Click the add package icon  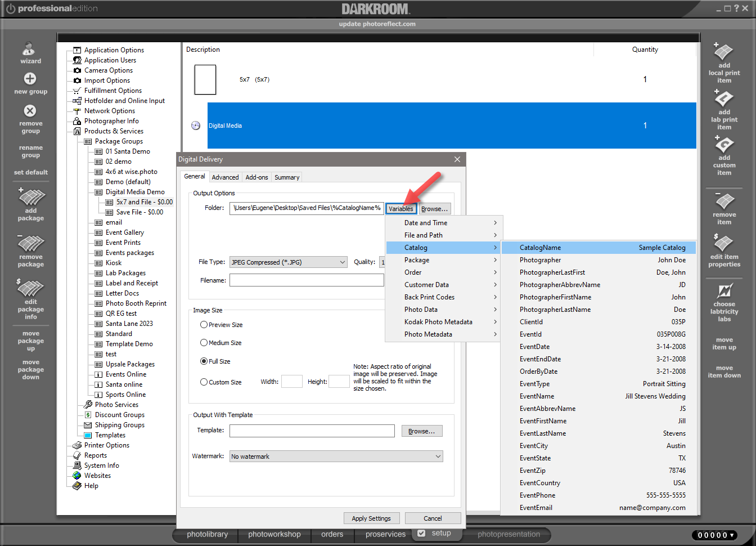tap(31, 197)
